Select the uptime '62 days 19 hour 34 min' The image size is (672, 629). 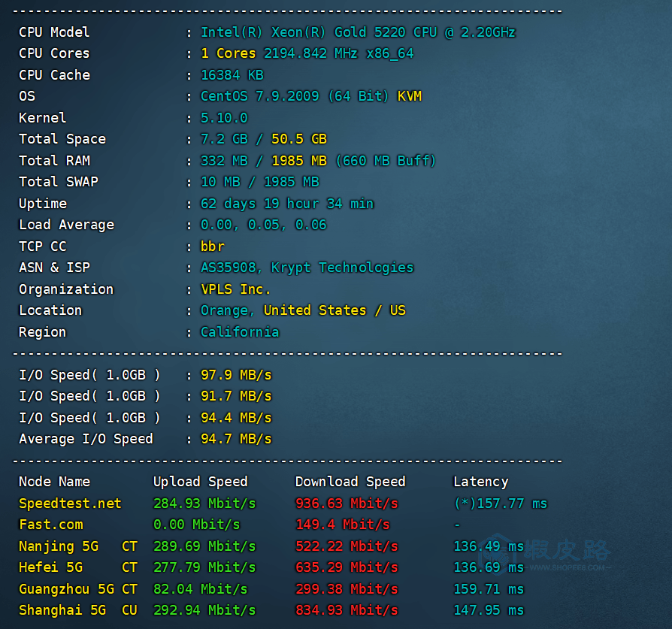tap(287, 204)
